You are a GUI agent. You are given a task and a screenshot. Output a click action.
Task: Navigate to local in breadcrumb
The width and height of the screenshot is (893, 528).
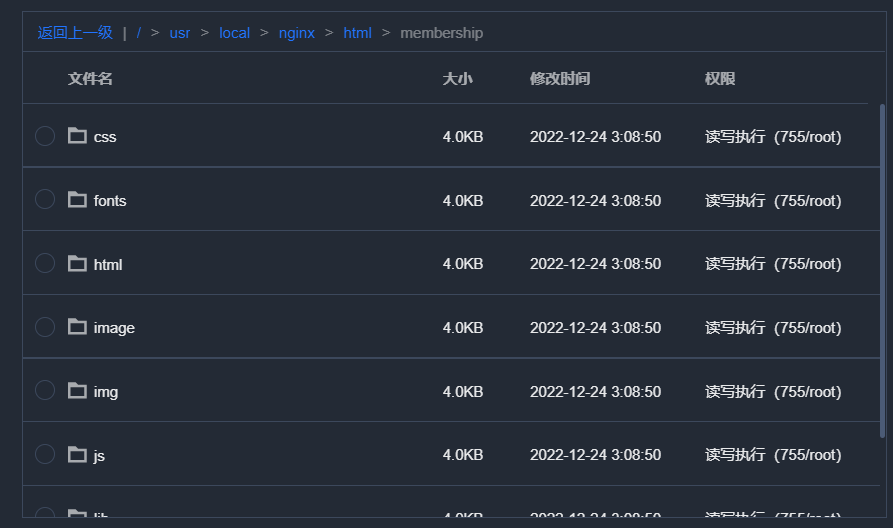[234, 33]
